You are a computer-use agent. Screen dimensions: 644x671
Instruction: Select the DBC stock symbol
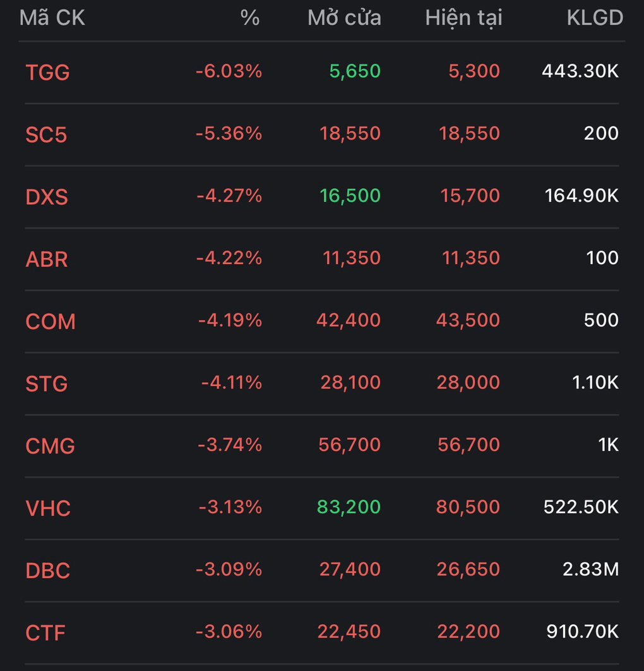click(x=47, y=570)
